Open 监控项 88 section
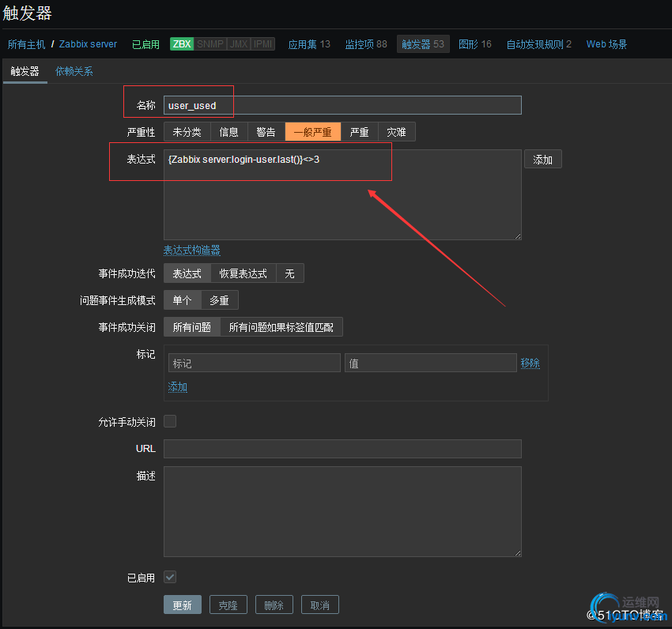672x629 pixels. tap(366, 44)
